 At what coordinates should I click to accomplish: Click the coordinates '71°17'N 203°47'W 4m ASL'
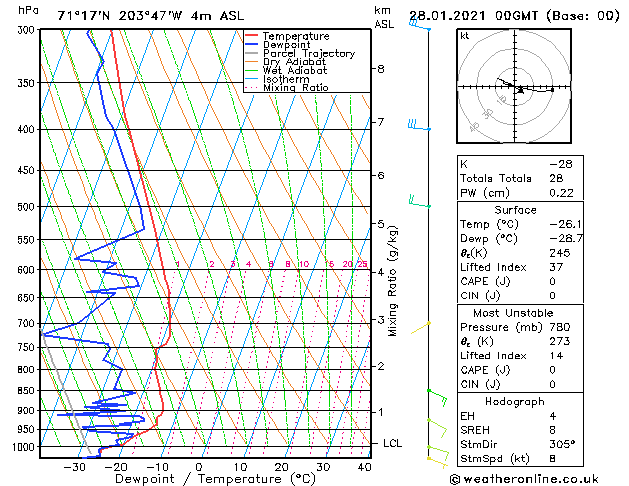pos(150,16)
